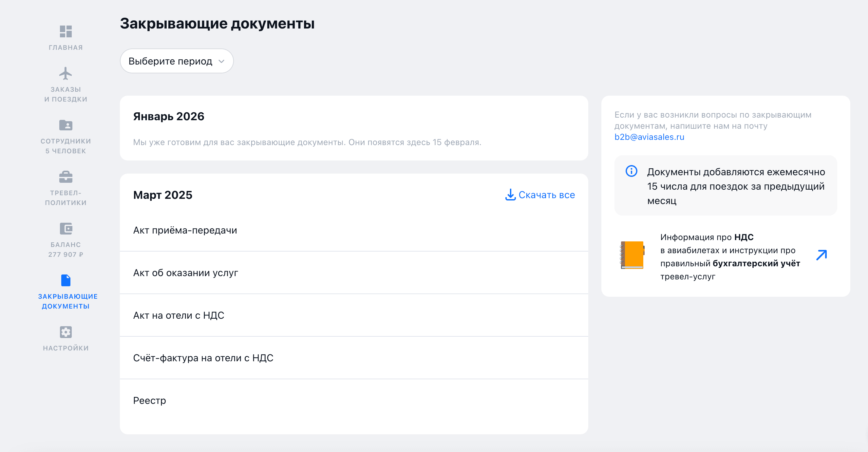Click the Сотрудники people icon
The image size is (868, 452).
click(66, 125)
